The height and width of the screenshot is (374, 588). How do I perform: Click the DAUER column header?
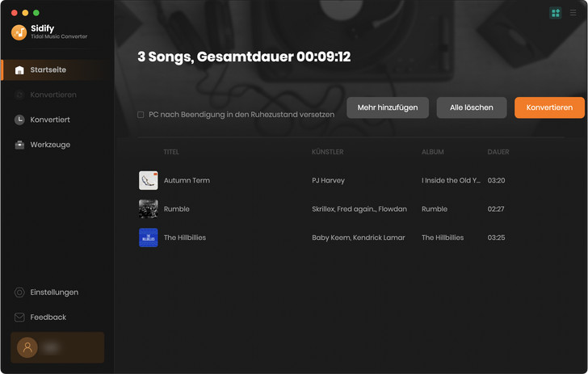click(498, 152)
